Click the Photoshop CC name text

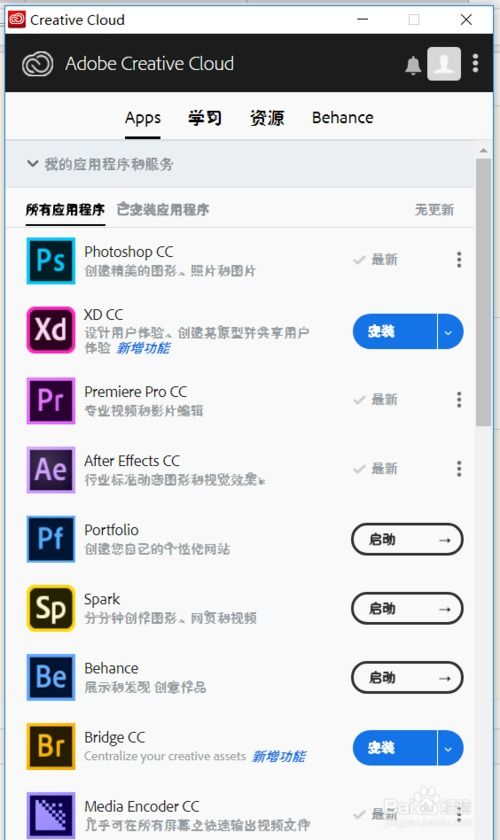[x=129, y=252]
